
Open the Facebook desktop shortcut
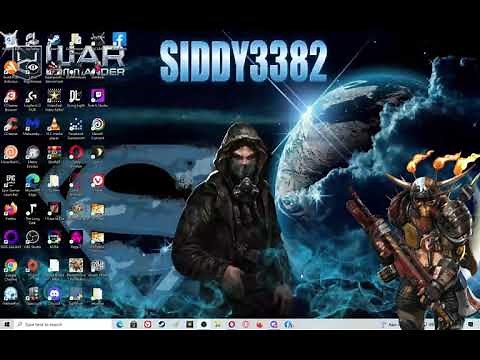point(119,40)
